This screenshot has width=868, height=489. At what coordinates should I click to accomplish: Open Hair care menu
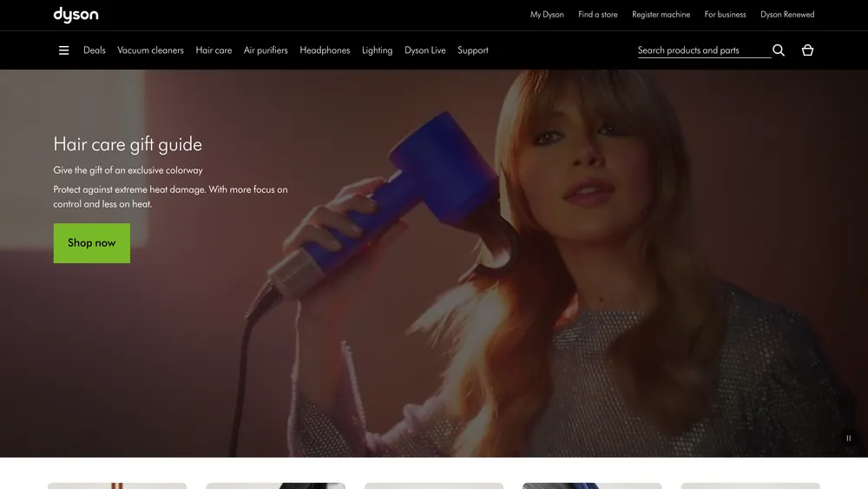click(x=214, y=50)
